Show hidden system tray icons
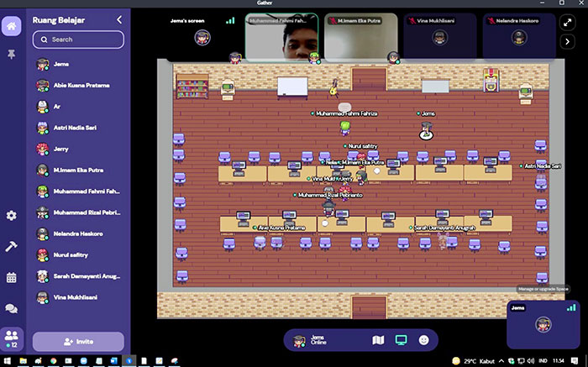This screenshot has height=367, width=588. pyautogui.click(x=501, y=361)
